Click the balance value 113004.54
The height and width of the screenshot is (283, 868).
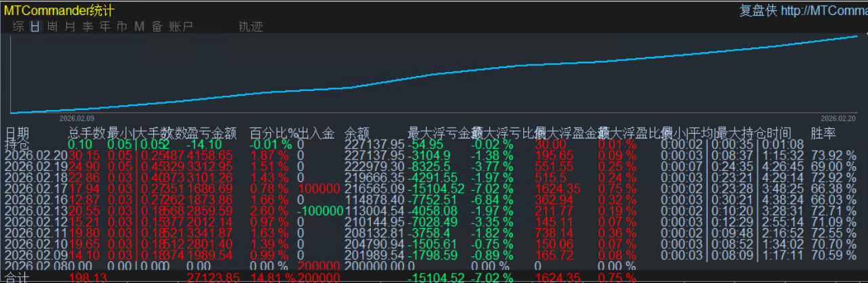374,210
